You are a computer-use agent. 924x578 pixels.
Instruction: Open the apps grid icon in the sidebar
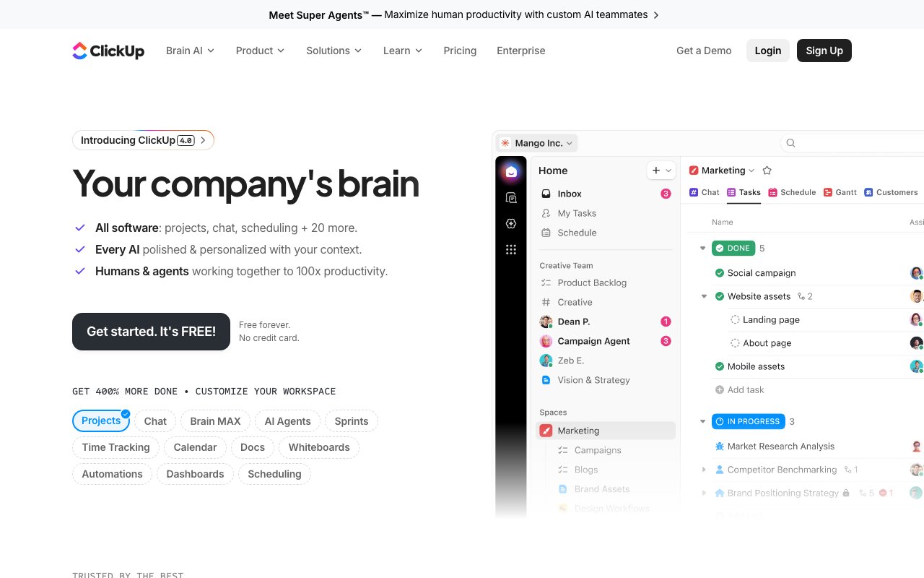click(x=511, y=250)
